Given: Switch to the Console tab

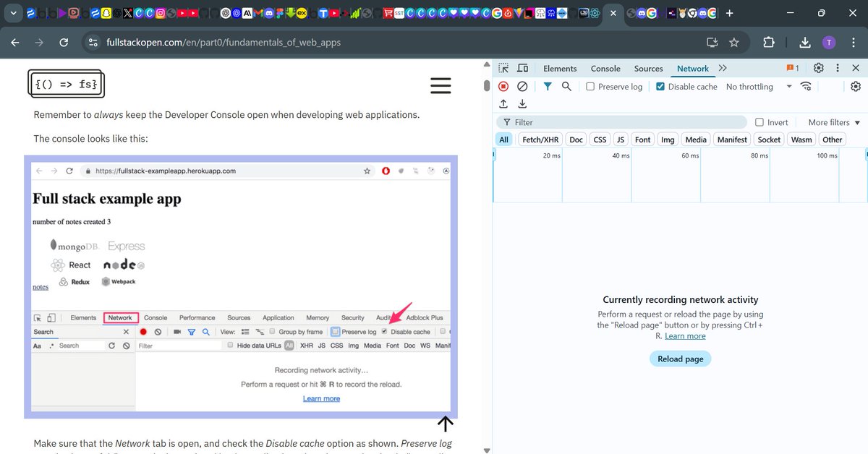Looking at the screenshot, I should tap(605, 68).
